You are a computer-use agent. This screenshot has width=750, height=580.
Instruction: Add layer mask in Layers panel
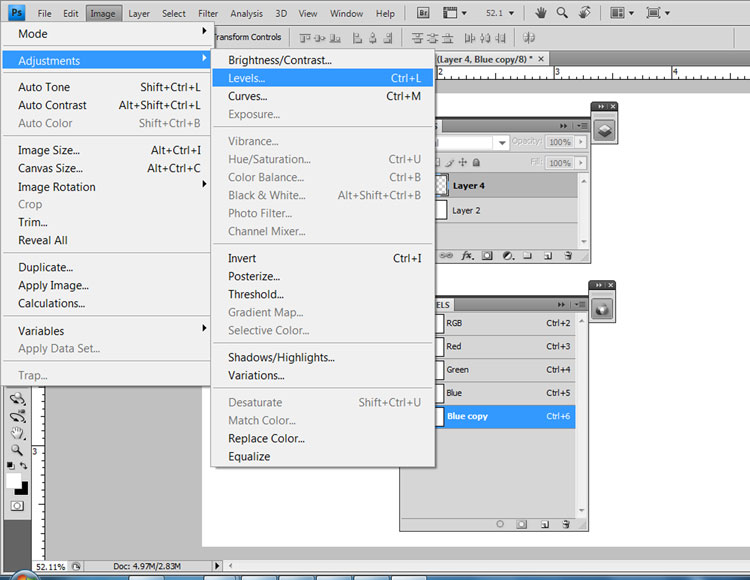[x=487, y=256]
